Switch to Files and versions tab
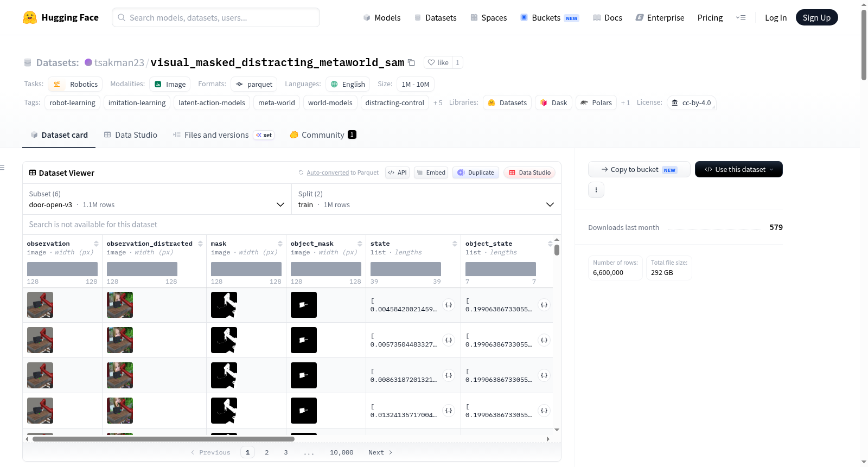Screen dimensions: 868x467 (x=224, y=135)
